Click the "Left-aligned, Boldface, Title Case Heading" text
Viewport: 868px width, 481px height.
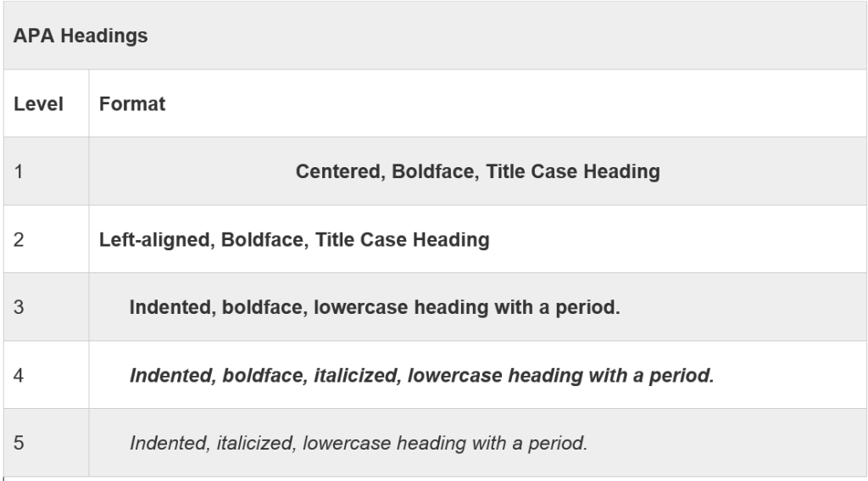294,240
